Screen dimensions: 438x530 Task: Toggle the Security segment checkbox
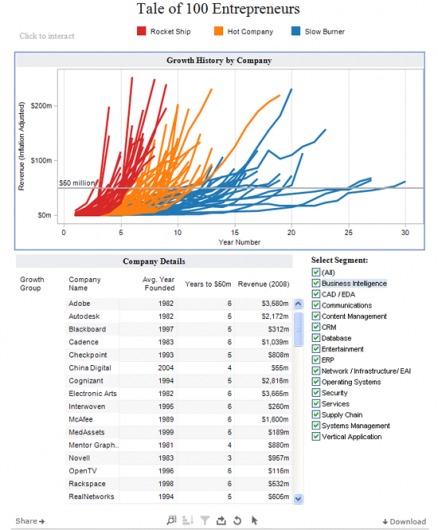click(x=316, y=392)
